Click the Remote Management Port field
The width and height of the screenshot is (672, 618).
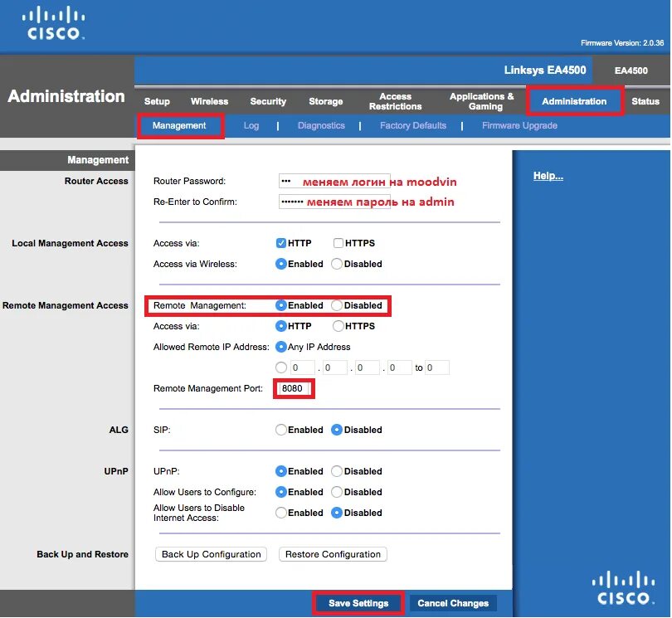294,389
